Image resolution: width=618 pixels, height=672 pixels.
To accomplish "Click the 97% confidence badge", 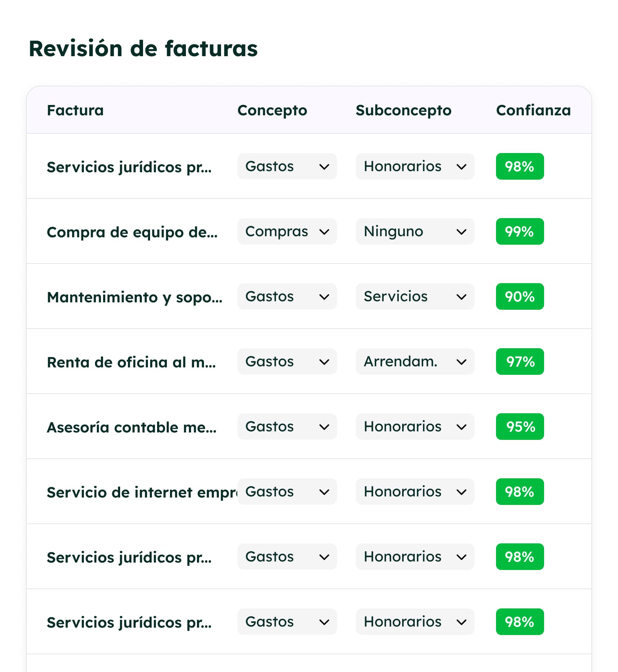I will tap(520, 362).
